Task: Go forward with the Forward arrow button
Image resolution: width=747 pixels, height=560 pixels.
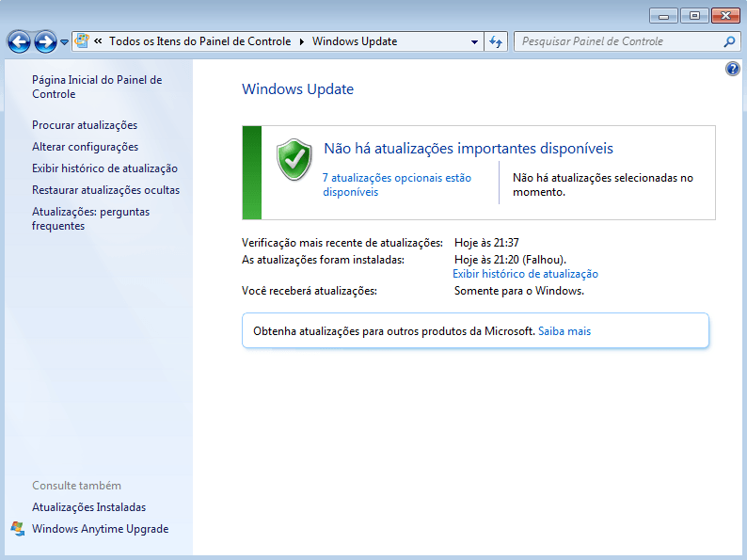Action: pos(46,42)
